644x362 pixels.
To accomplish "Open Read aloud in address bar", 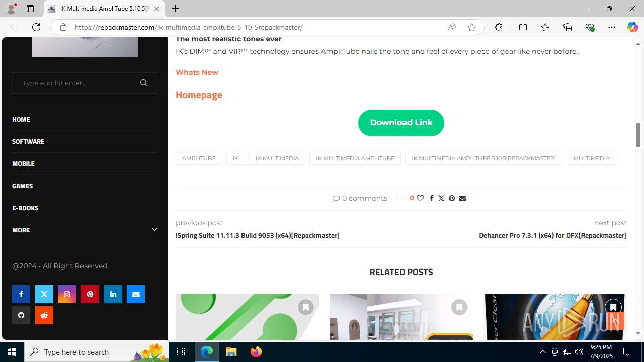I will 452,27.
